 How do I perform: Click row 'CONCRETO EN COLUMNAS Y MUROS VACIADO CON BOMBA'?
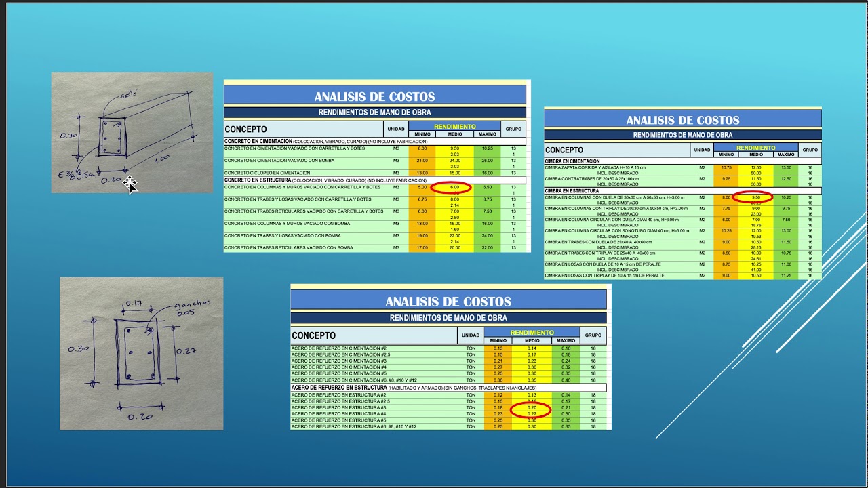375,224
